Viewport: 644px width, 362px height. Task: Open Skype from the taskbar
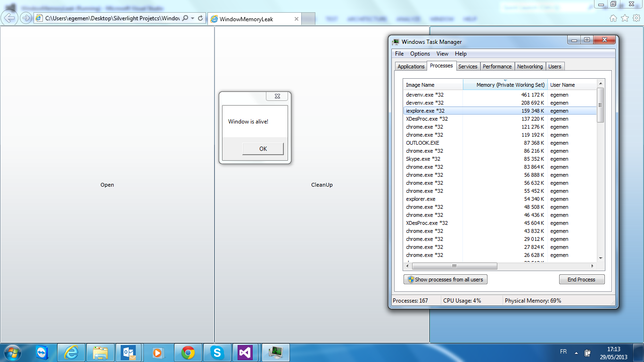click(x=217, y=353)
